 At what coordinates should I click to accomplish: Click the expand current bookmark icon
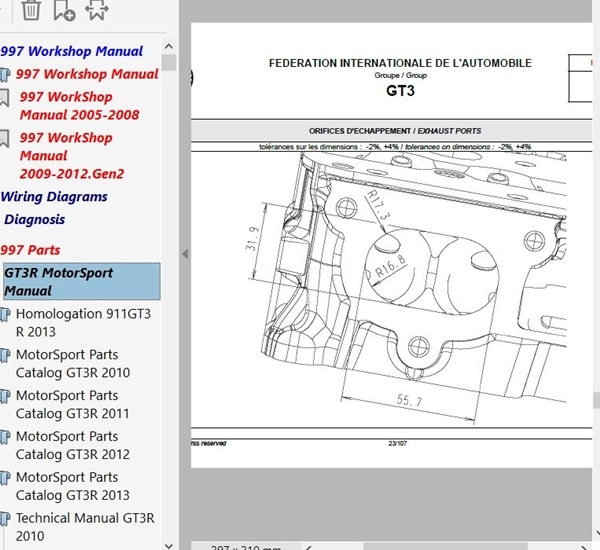tap(96, 10)
